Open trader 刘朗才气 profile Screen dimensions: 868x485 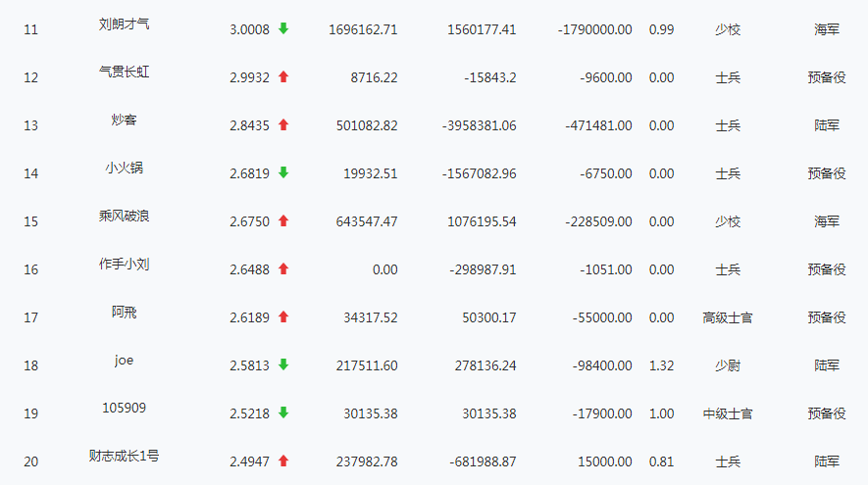click(124, 24)
